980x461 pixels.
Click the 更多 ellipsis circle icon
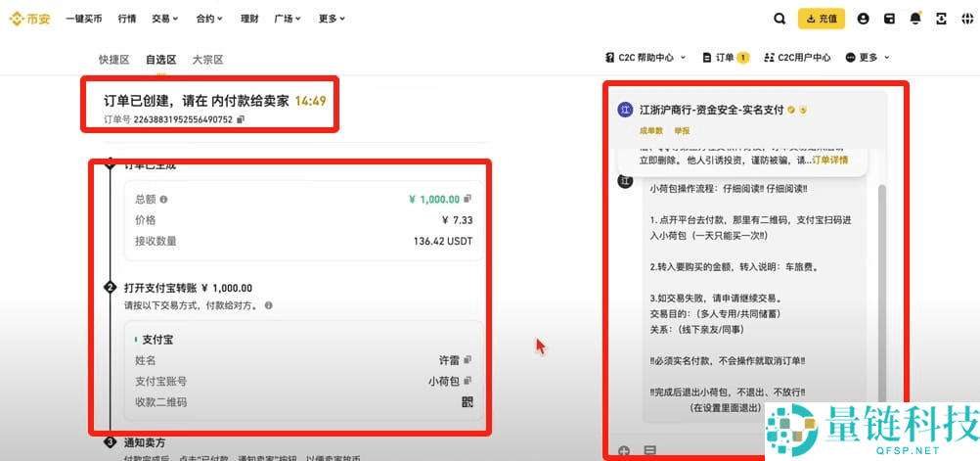(850, 58)
